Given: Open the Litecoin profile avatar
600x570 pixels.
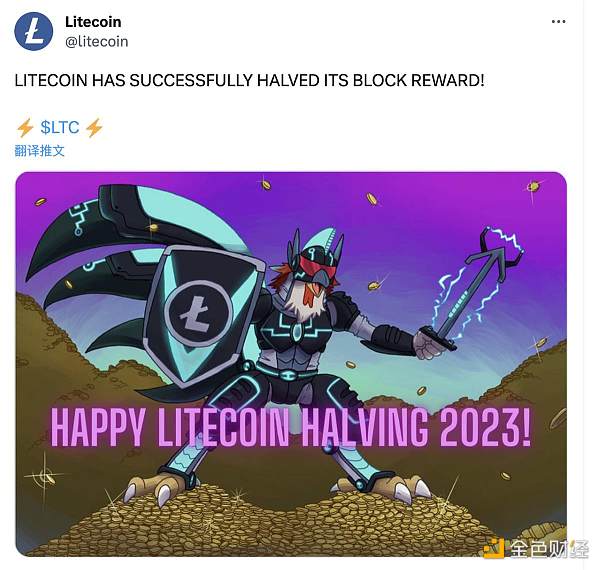Looking at the screenshot, I should point(33,31).
